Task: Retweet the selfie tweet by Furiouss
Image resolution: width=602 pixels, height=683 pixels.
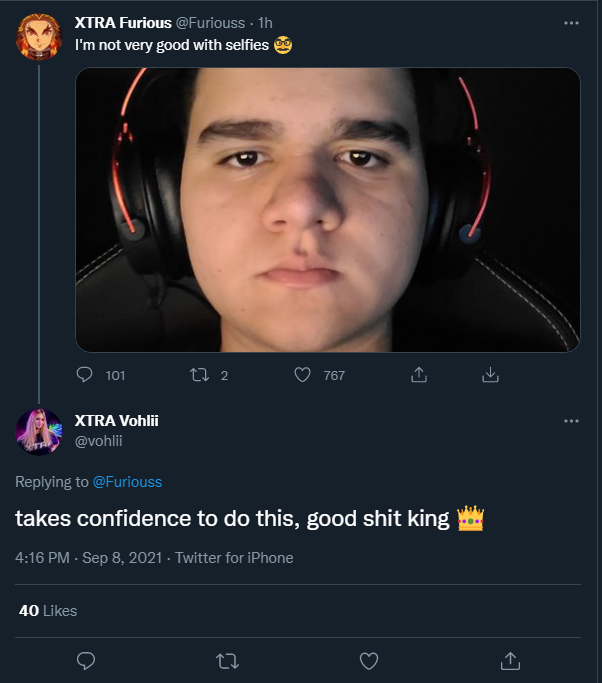Action: (x=197, y=375)
